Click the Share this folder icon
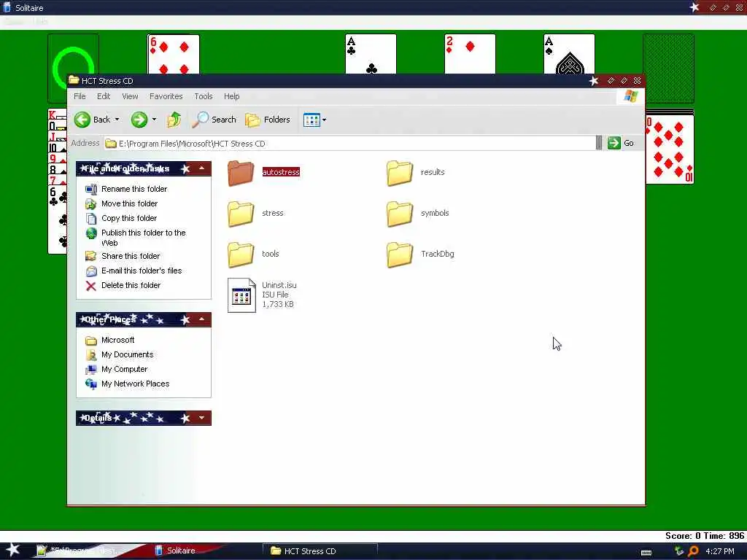This screenshot has width=747, height=560. pos(90,256)
